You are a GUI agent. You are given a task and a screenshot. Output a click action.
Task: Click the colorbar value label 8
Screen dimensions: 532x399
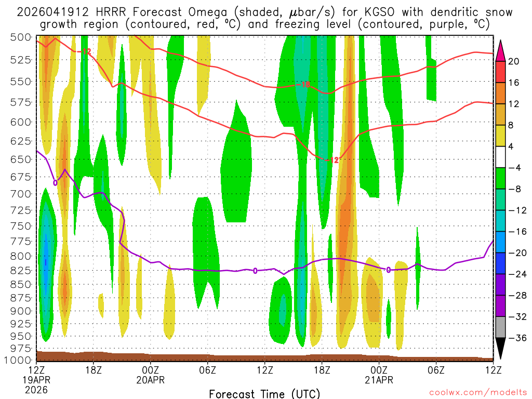tap(511, 126)
